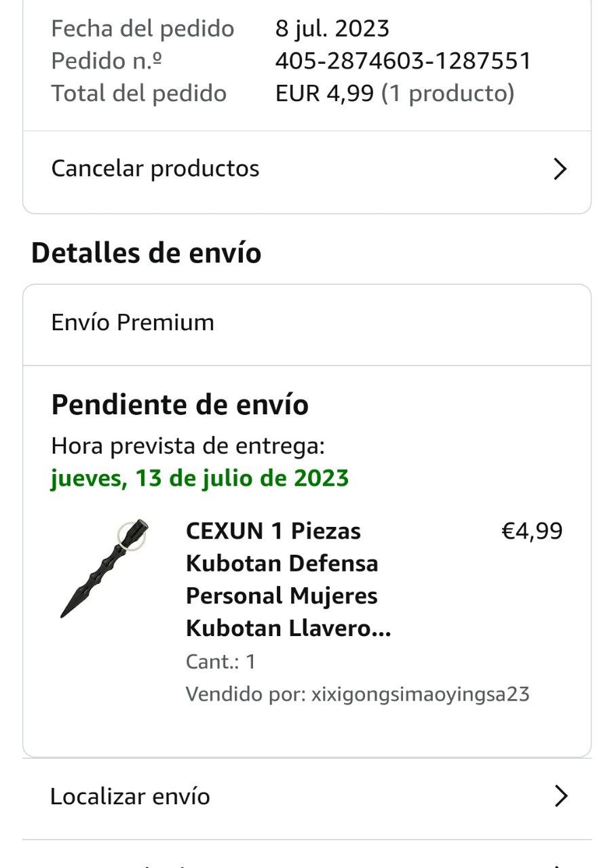
Task: Tap the order date 8 jul. 2023
Action: [x=332, y=28]
